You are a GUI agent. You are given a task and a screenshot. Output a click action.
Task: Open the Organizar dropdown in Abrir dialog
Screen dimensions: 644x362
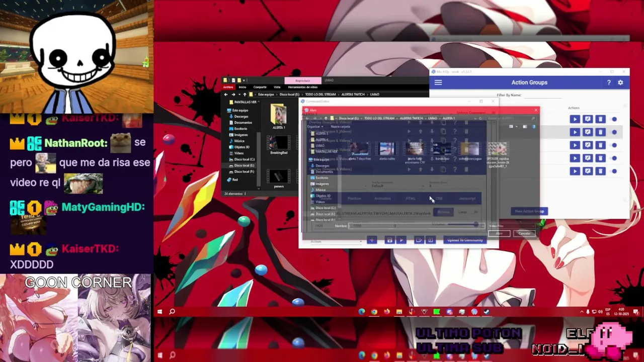tap(314, 127)
